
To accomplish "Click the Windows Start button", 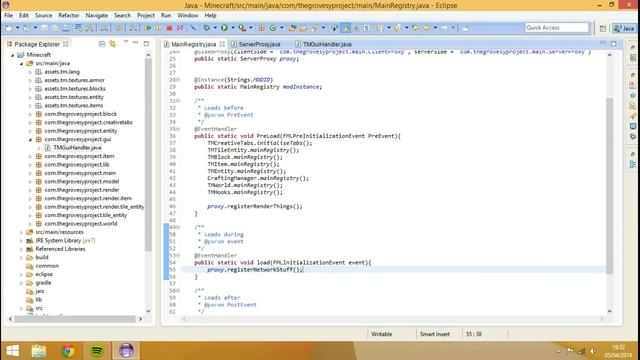I will click(x=12, y=351).
